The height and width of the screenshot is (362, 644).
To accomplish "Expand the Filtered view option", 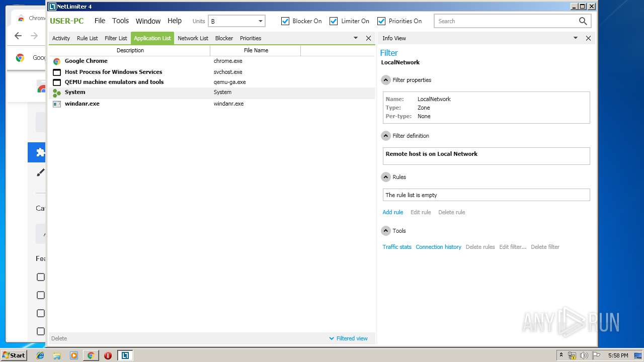I will [348, 338].
